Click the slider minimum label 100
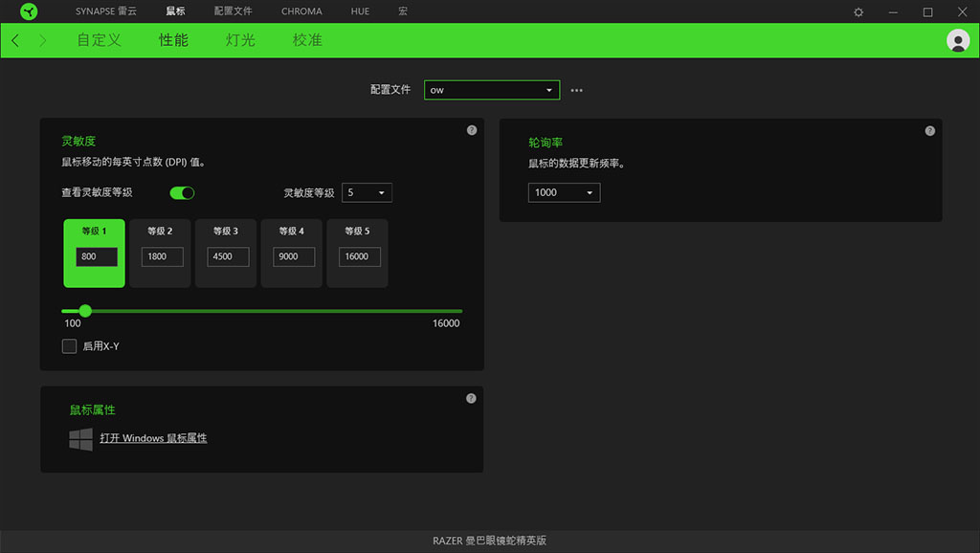The height and width of the screenshot is (553, 980). point(73,323)
